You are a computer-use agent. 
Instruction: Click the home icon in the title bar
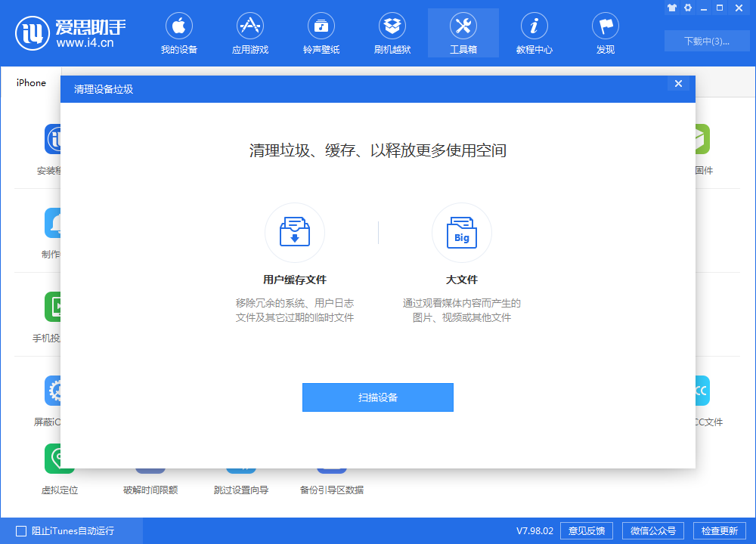point(671,8)
